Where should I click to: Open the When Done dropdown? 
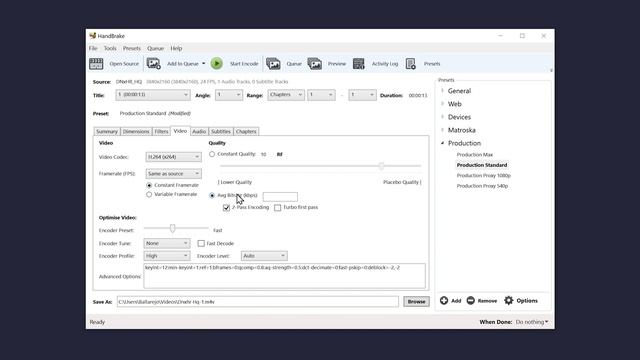click(x=532, y=322)
